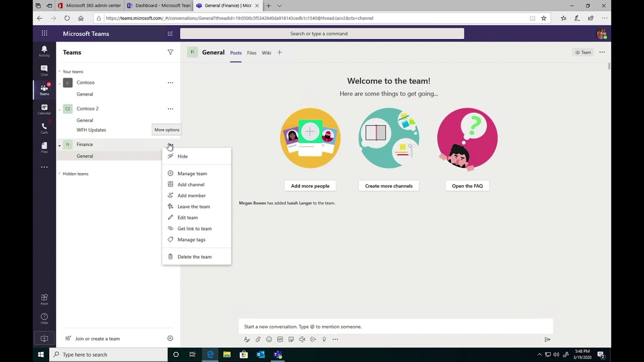Open the WFH Updates channel
This screenshot has height=362, width=644.
tap(91, 130)
